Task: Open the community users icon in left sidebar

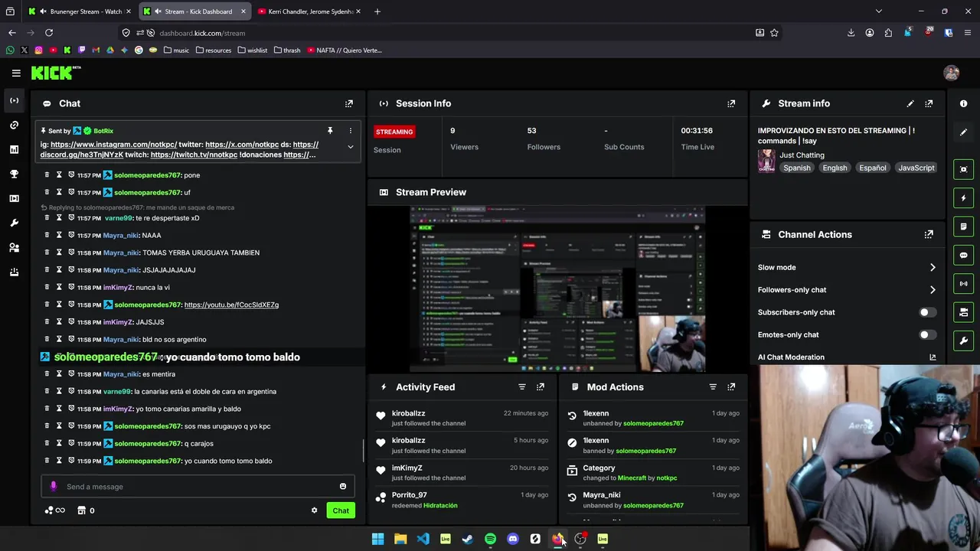Action: point(14,247)
